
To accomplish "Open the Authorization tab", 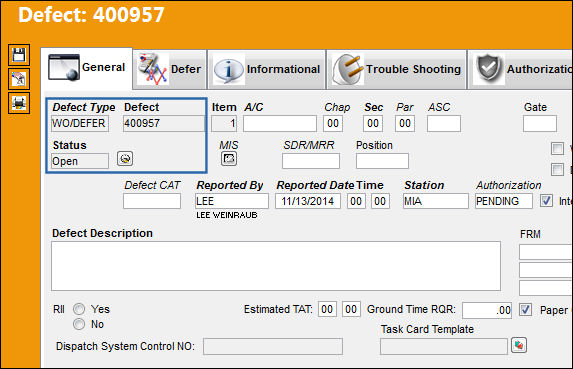I will [x=520, y=69].
